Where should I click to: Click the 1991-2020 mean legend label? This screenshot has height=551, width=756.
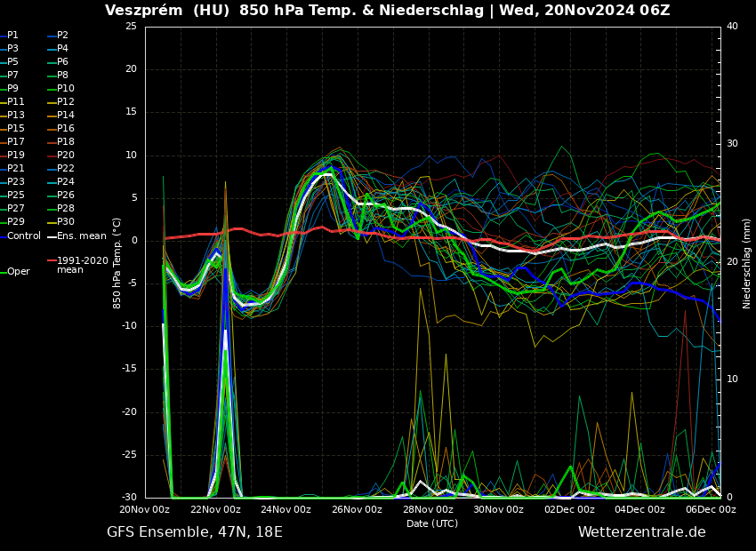[82, 265]
